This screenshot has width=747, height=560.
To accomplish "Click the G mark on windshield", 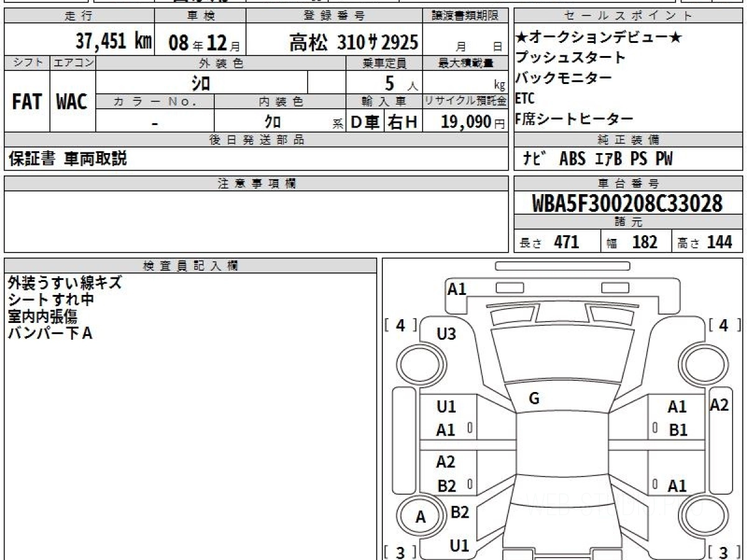I will (x=533, y=399).
